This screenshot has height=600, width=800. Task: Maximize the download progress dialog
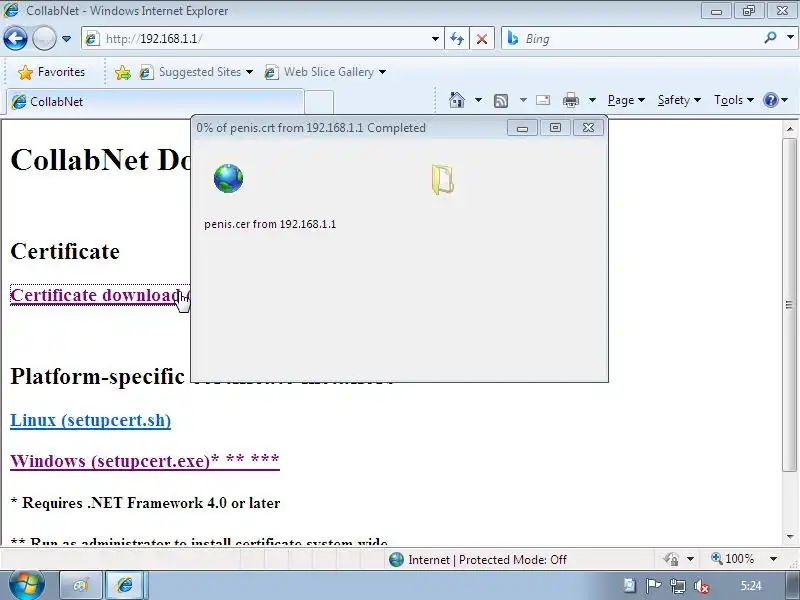[x=555, y=128]
